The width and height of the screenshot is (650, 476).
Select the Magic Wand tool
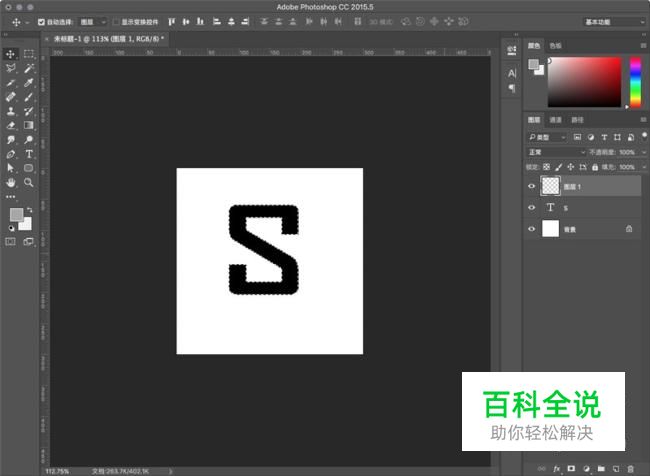pos(29,68)
